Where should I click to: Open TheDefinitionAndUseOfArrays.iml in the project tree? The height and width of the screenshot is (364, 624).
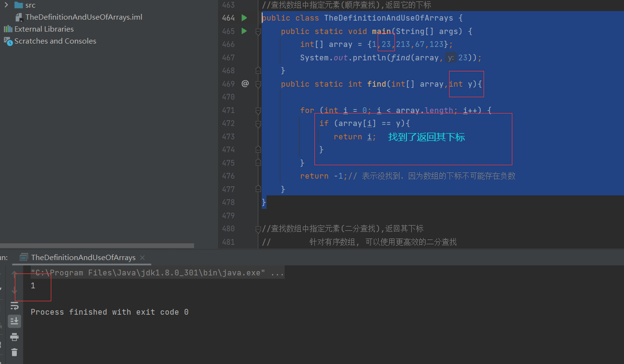click(x=84, y=17)
